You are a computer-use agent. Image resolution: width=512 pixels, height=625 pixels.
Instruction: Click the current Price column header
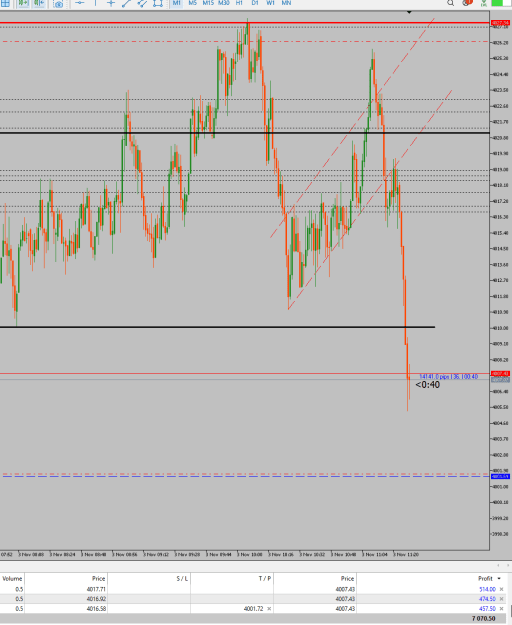point(315,578)
